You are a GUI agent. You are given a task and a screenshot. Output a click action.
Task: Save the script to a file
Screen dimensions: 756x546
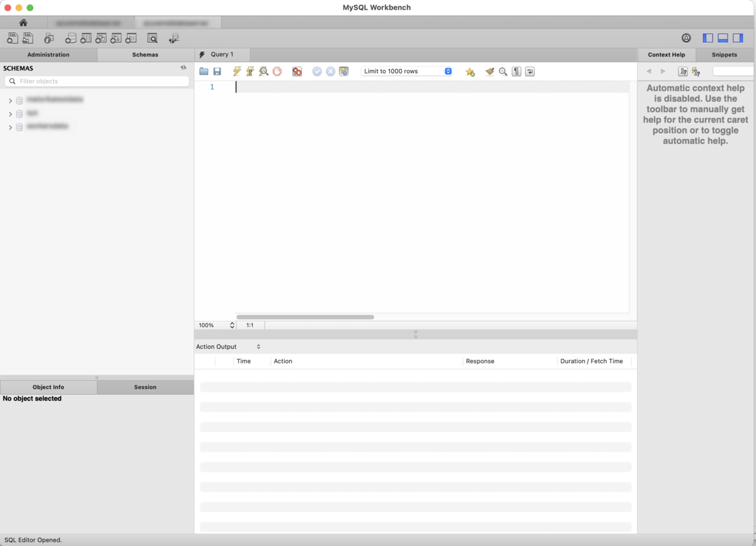pyautogui.click(x=217, y=72)
